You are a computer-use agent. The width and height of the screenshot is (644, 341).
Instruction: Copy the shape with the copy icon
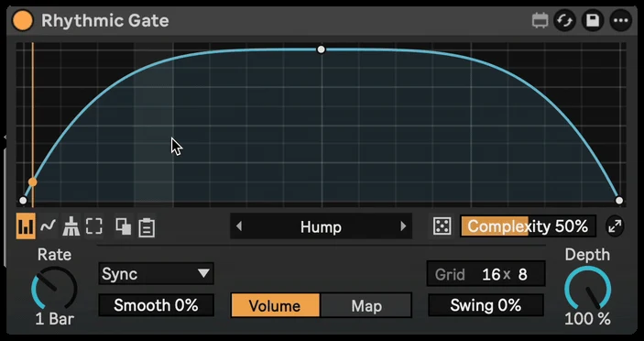click(124, 226)
